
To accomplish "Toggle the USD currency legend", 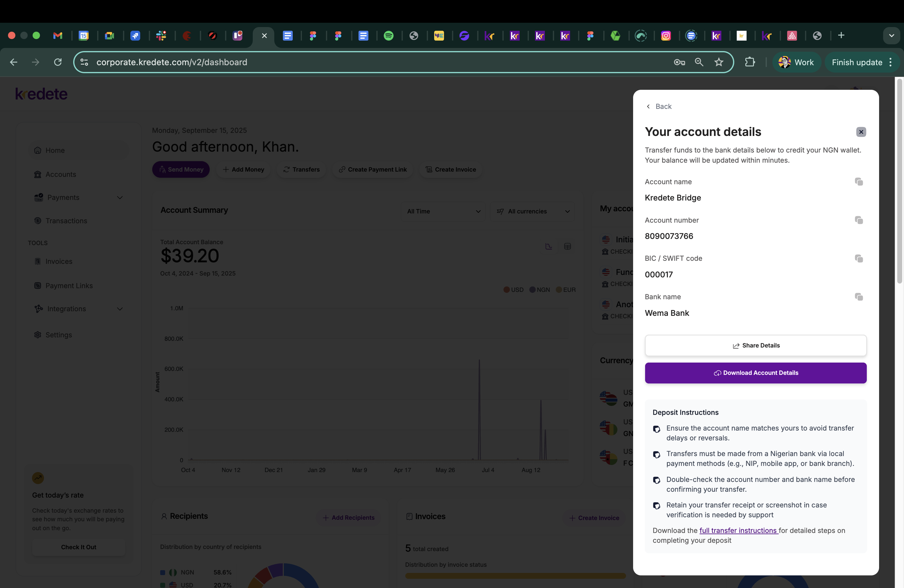I will [513, 289].
